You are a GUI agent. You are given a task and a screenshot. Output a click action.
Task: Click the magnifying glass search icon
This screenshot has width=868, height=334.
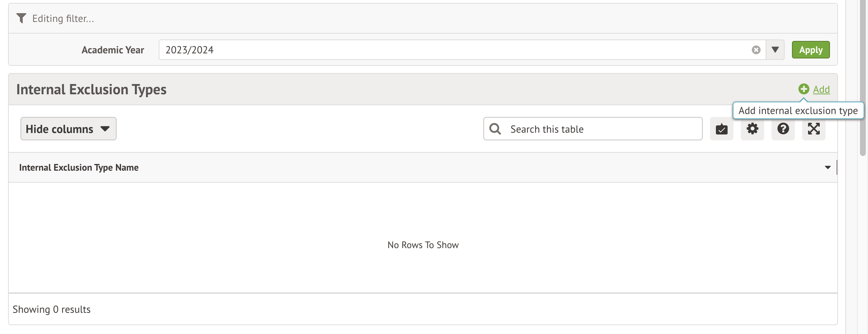point(495,129)
